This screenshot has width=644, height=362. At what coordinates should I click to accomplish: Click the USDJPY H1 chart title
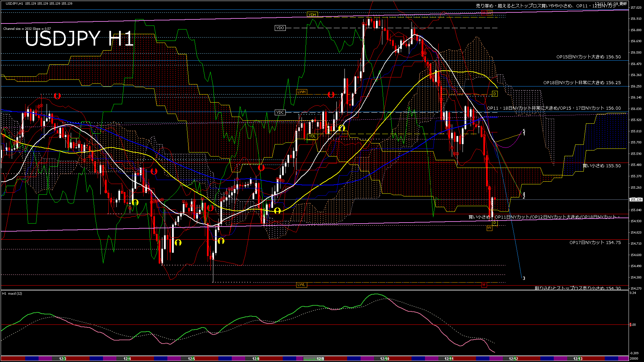coord(79,39)
